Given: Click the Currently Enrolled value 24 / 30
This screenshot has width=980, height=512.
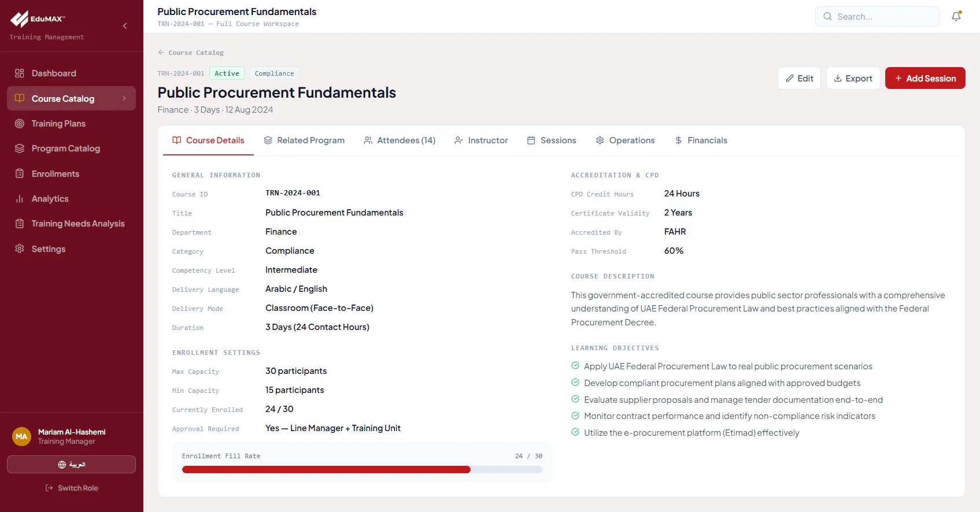Looking at the screenshot, I should point(279,409).
